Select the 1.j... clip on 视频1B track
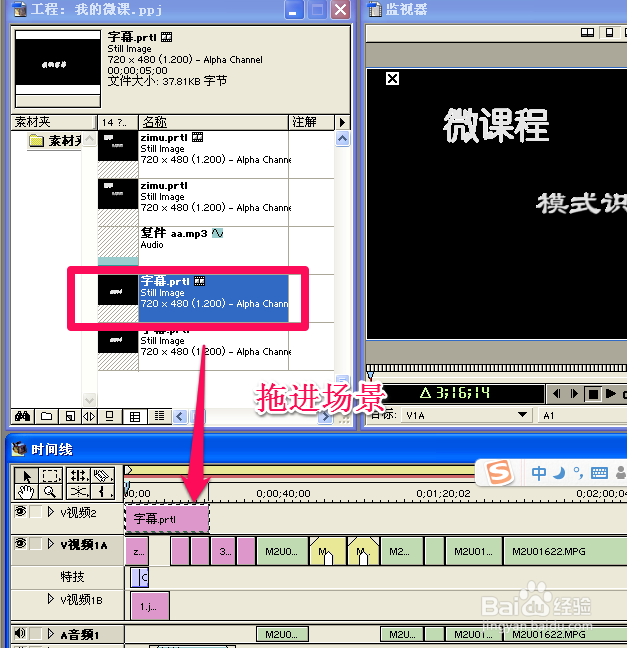The height and width of the screenshot is (648, 627). coord(150,606)
